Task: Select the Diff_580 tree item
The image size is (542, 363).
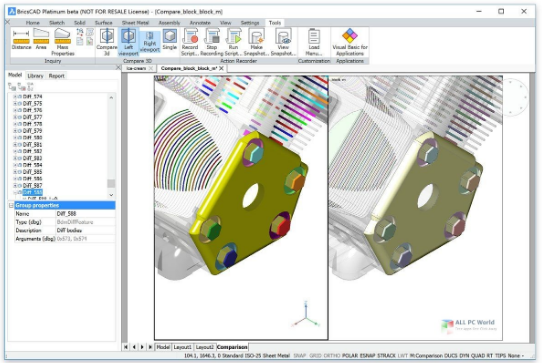Action: pos(32,138)
